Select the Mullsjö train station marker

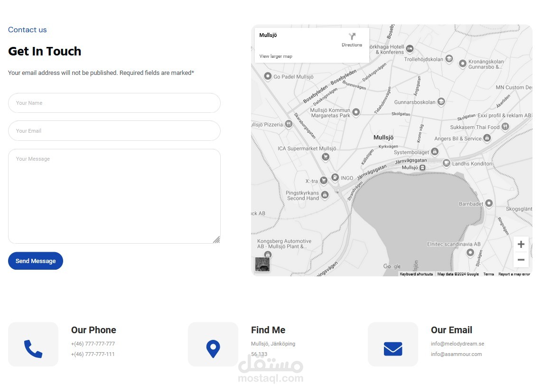coord(422,167)
